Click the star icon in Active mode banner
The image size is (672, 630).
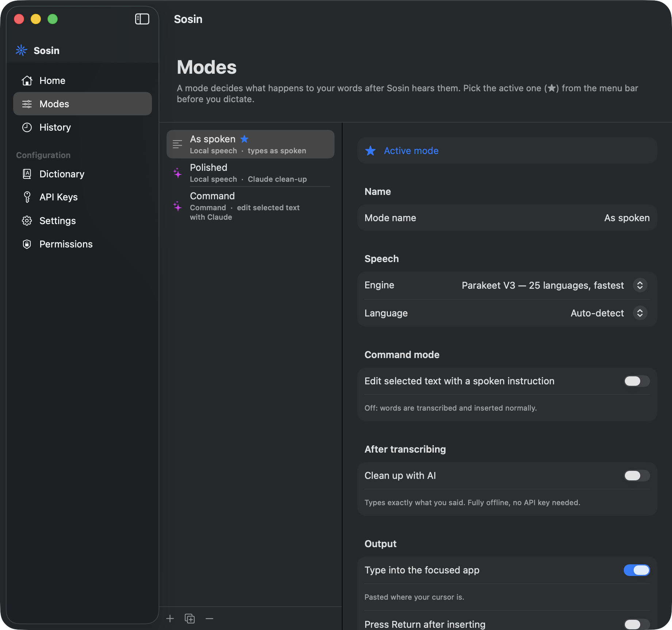click(370, 151)
